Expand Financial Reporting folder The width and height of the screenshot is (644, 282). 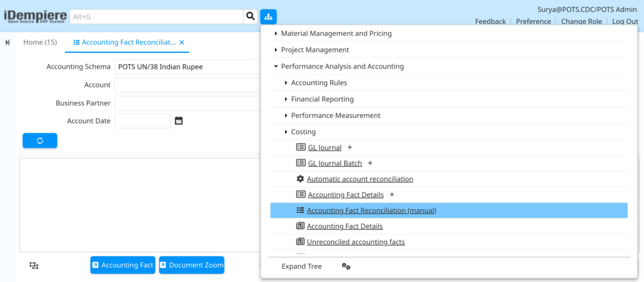coord(286,99)
